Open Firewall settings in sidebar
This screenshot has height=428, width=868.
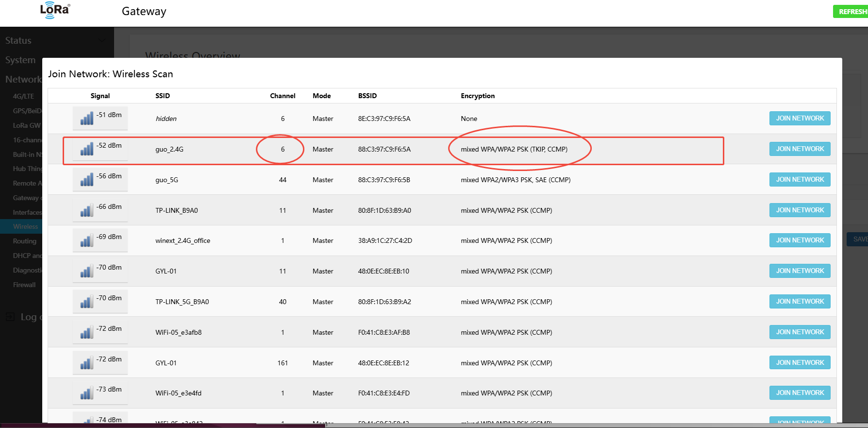pos(24,285)
